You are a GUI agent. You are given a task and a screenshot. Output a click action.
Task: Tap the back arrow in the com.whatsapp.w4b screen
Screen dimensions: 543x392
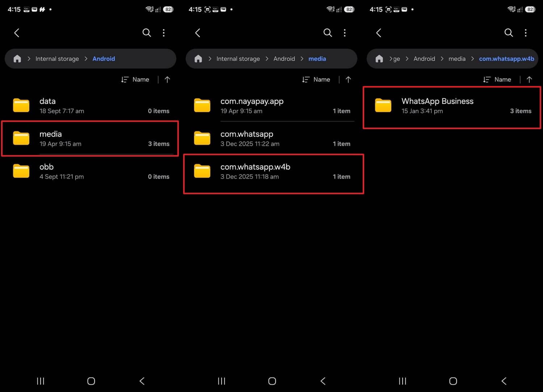(379, 33)
